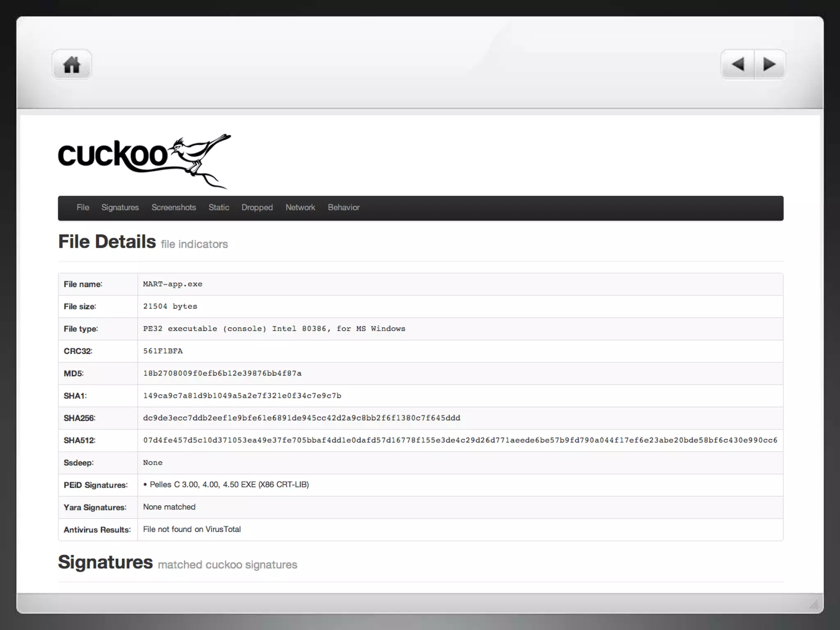Go to the Dropped files section
840x630 pixels.
tap(257, 208)
